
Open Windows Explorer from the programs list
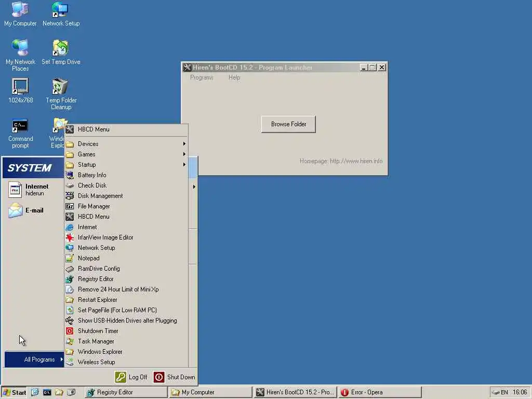tap(126, 352)
